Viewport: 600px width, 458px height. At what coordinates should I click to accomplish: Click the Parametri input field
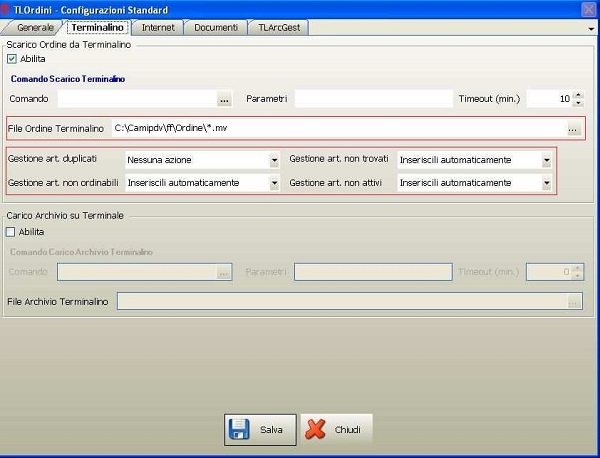(373, 99)
